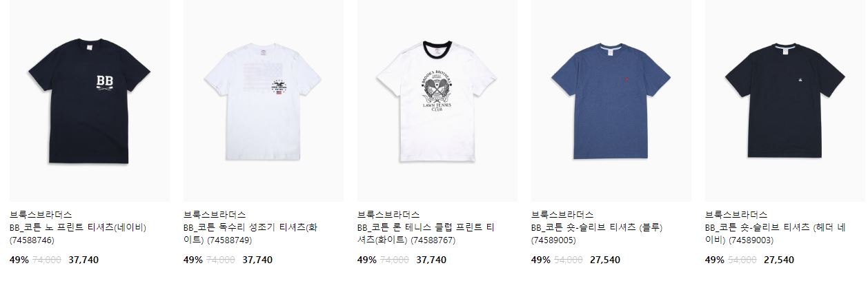The width and height of the screenshot is (868, 290).
Task: Open the white Lawn Tennis Club t-shirt image
Action: [437, 101]
